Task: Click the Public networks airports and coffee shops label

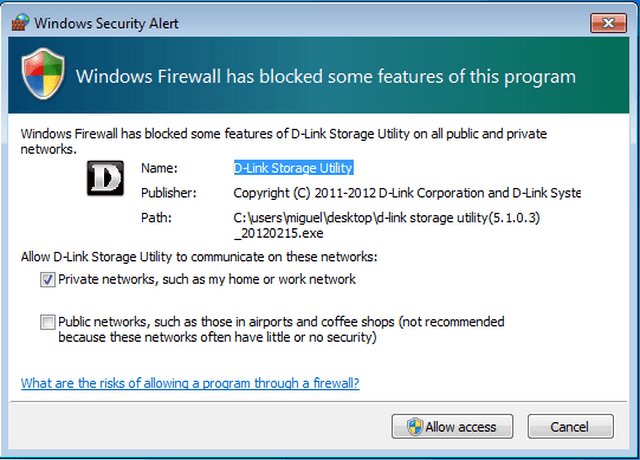Action: click(281, 329)
